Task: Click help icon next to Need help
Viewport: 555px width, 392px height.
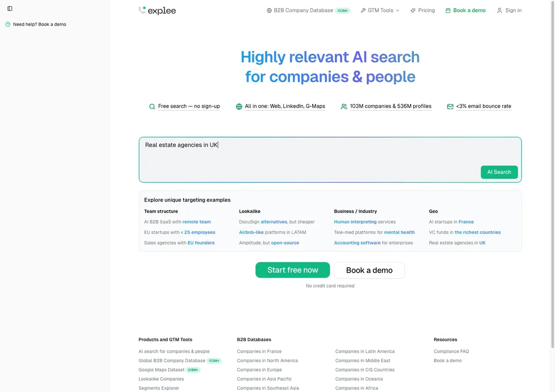Action: coord(8,24)
